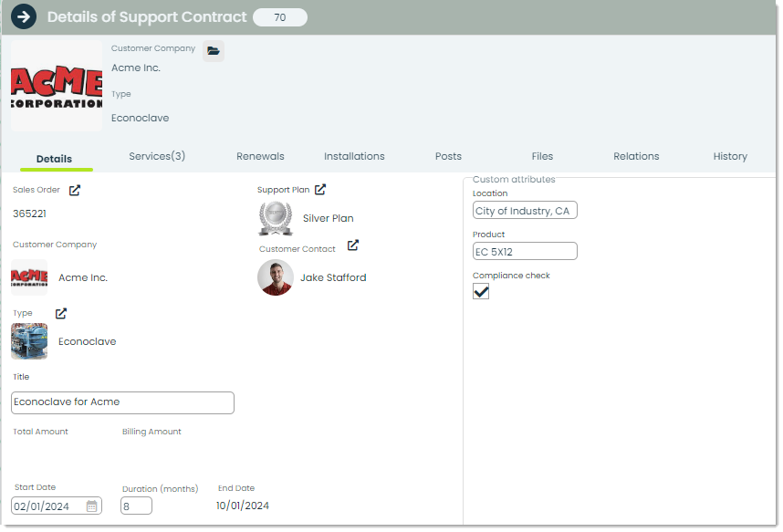This screenshot has height=532, width=783.
Task: Open the Renewals tab
Action: (x=260, y=156)
